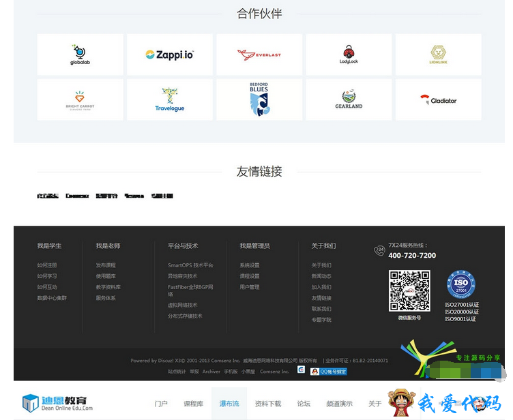Click the 迪恩教育 Dean Online Edu logo

[x=57, y=403]
